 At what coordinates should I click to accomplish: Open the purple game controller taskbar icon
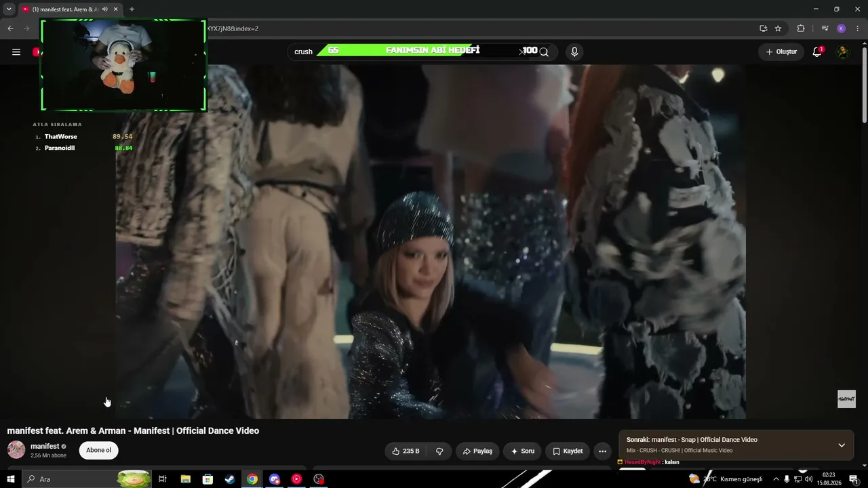tap(274, 479)
